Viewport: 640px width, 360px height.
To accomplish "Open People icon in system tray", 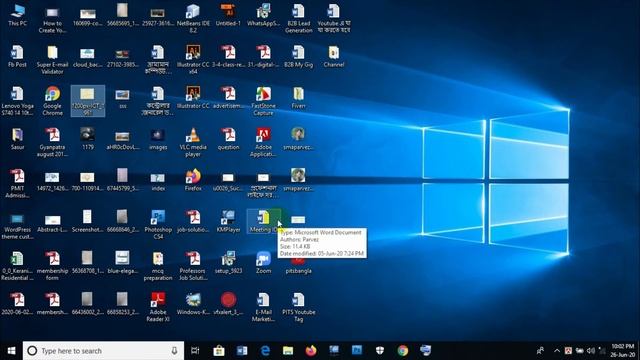I will point(540,351).
